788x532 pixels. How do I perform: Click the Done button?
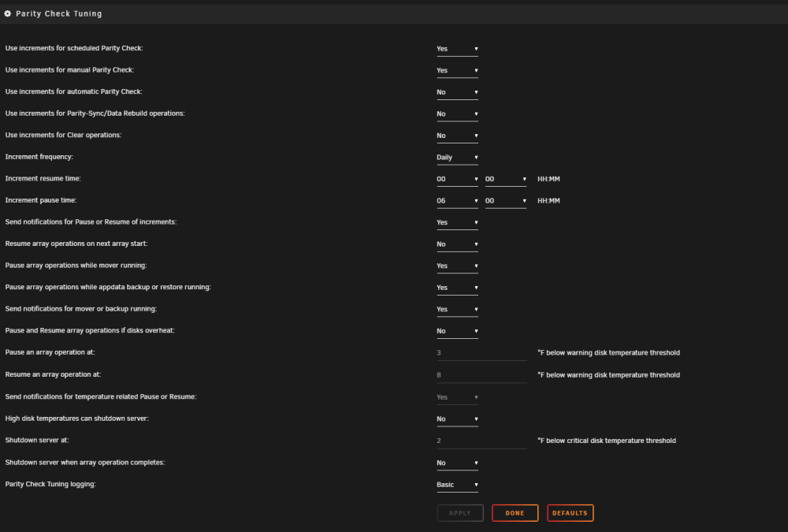tap(515, 513)
